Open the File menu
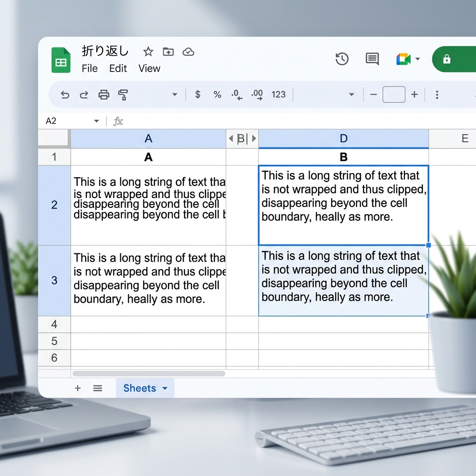The height and width of the screenshot is (476, 476). [x=90, y=68]
